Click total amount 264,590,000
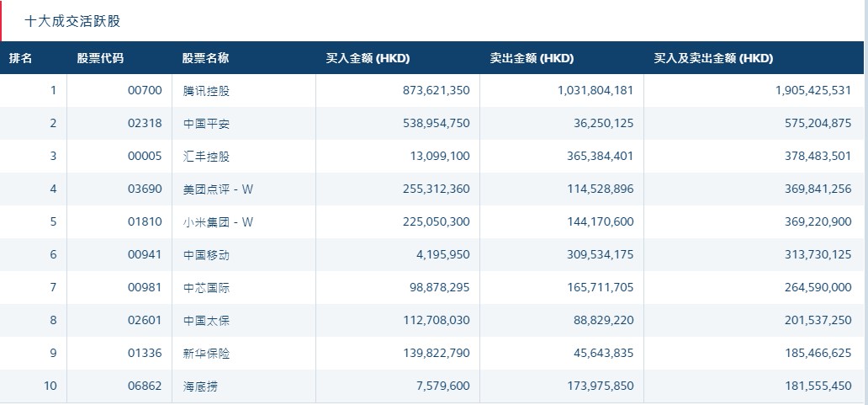This screenshot has width=868, height=405. click(x=818, y=288)
